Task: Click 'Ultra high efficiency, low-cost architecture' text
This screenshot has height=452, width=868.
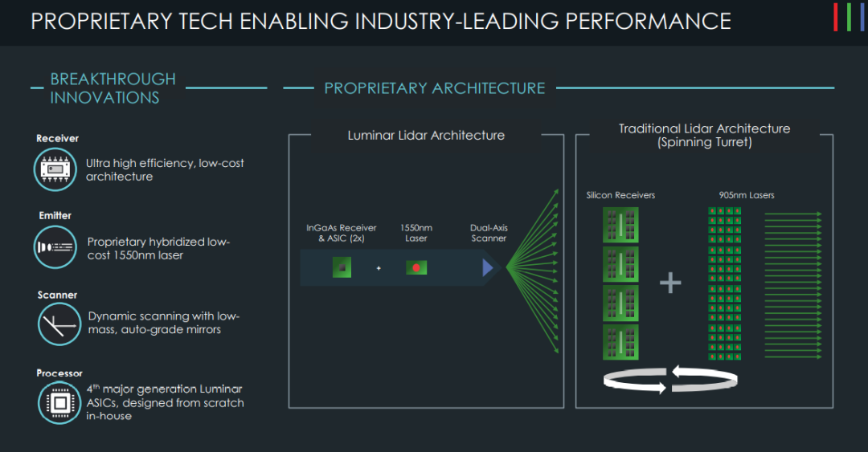Action: click(x=165, y=170)
